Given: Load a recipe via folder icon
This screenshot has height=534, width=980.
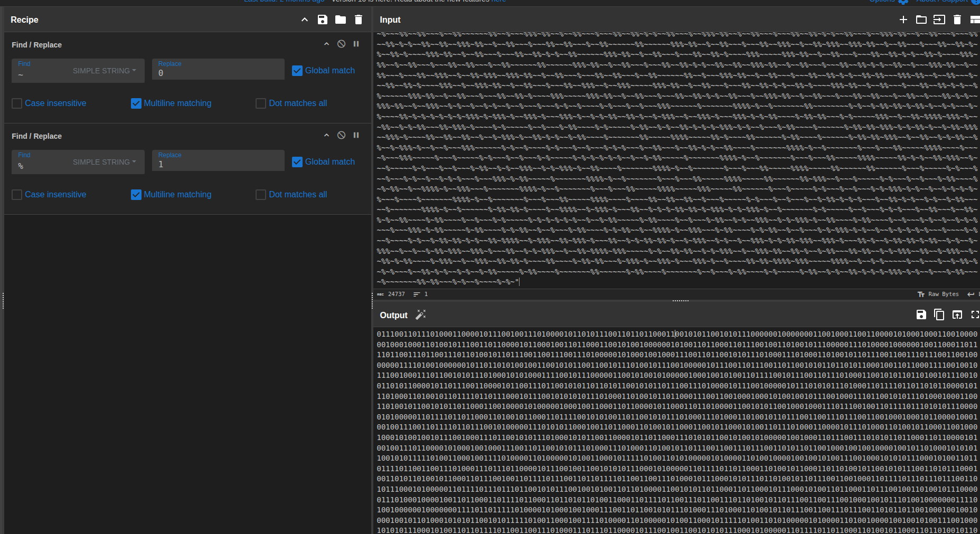Looking at the screenshot, I should [x=341, y=20].
